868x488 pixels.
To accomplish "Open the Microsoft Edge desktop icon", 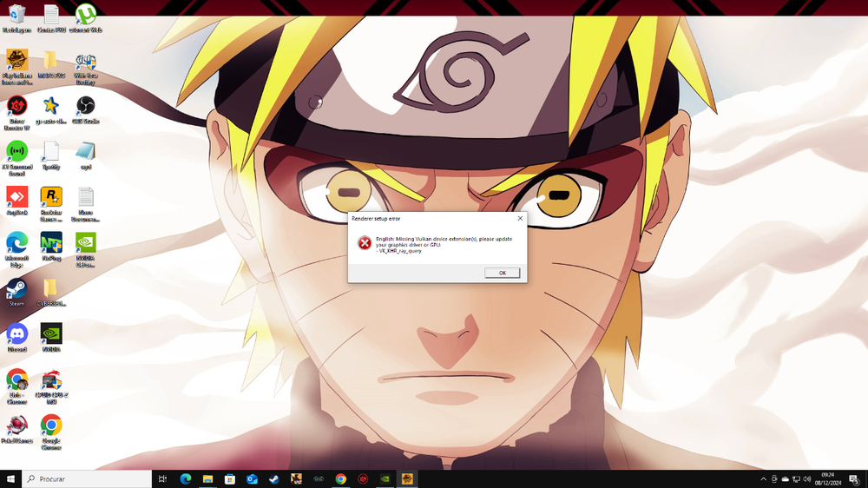I will tap(16, 243).
